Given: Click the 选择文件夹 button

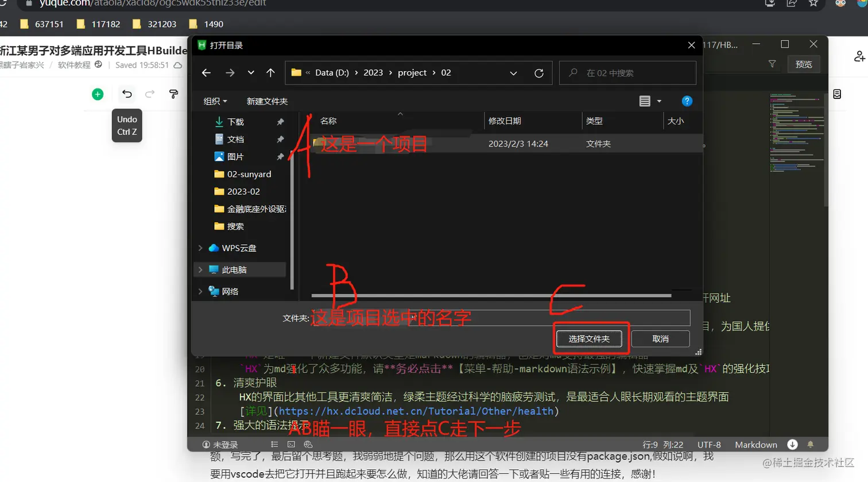Looking at the screenshot, I should [589, 339].
